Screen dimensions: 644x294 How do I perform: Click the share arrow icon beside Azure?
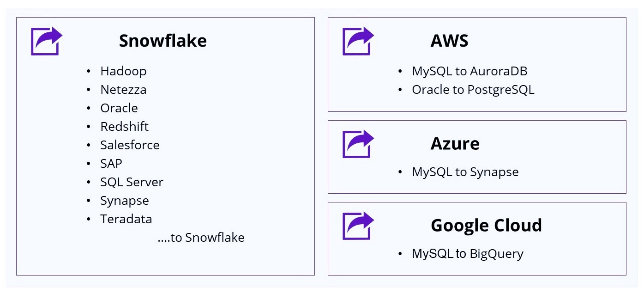click(x=358, y=144)
